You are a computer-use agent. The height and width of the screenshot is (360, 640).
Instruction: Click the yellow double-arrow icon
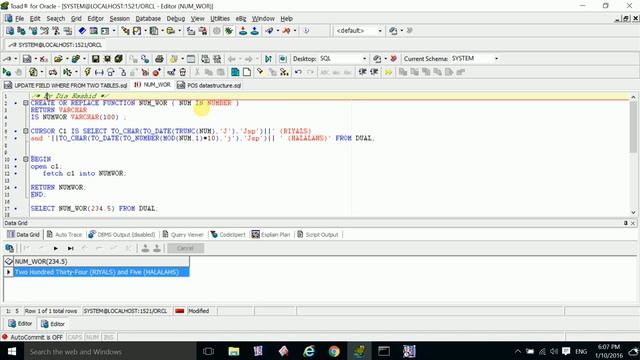[388, 72]
